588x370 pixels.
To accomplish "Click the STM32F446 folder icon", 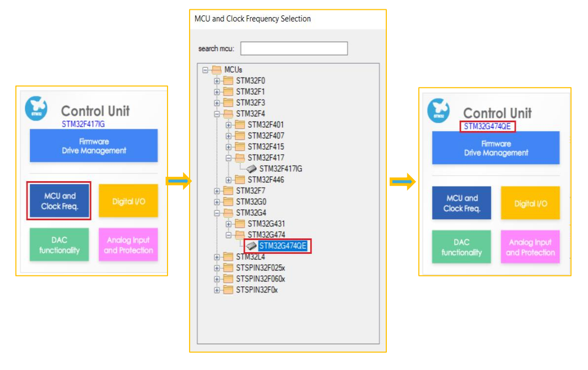I will point(240,179).
